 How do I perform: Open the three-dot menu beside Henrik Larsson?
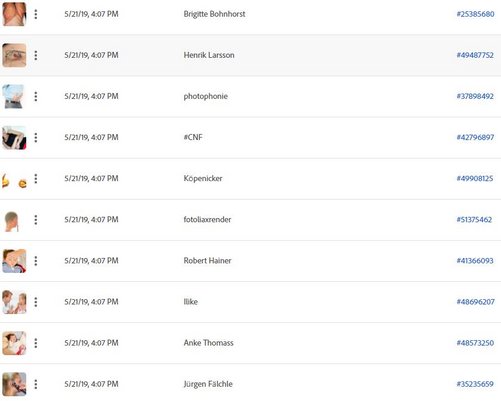coord(36,55)
